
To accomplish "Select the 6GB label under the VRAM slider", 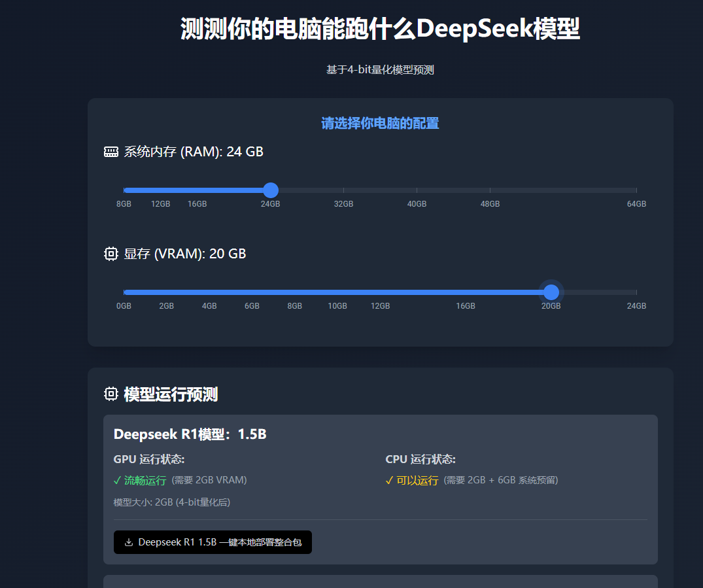I will pyautogui.click(x=252, y=306).
